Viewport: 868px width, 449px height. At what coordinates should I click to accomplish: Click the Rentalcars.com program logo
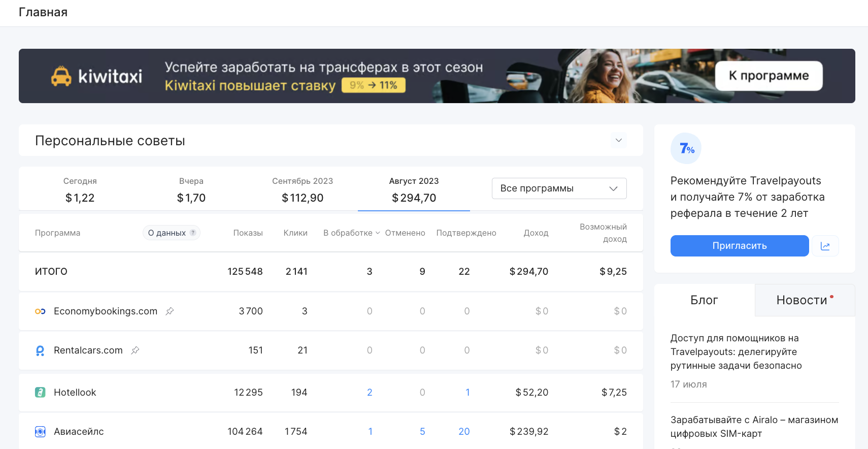(x=40, y=350)
